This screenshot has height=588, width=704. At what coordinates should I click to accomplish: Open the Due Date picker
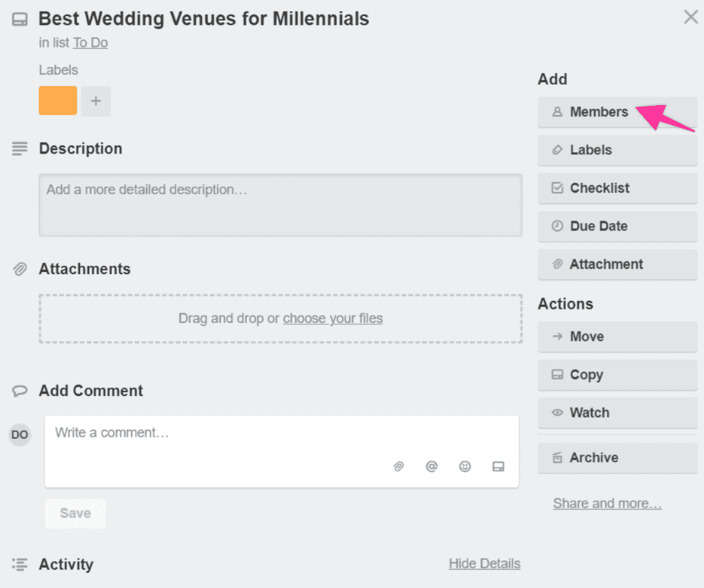(617, 226)
